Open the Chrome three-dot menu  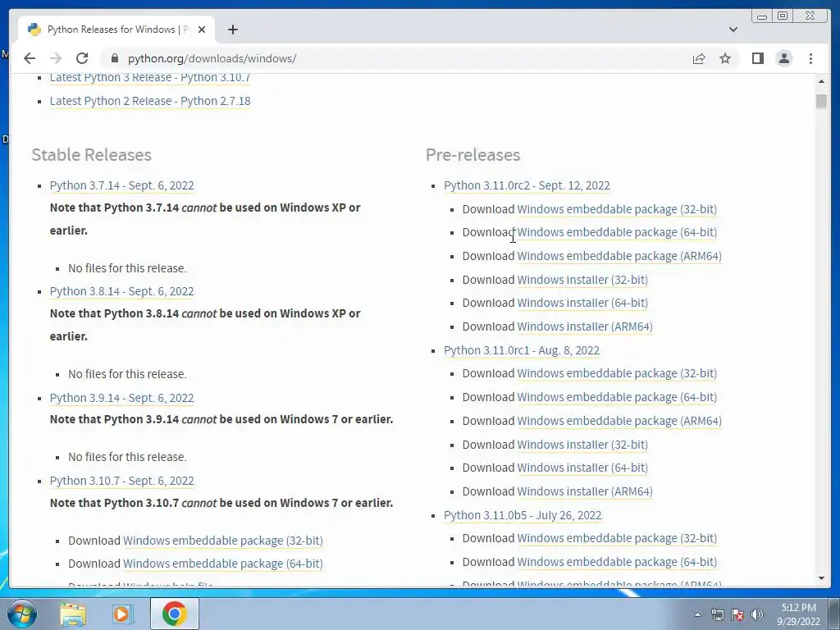810,58
